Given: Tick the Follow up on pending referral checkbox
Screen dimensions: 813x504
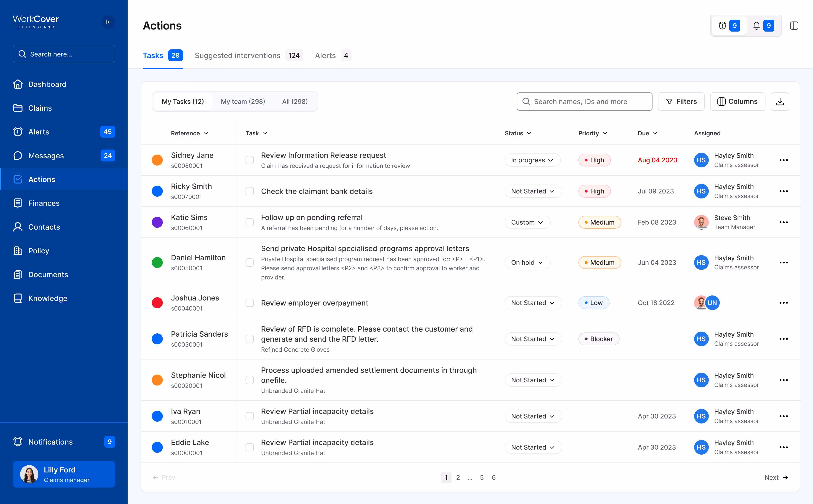Looking at the screenshot, I should pyautogui.click(x=250, y=222).
